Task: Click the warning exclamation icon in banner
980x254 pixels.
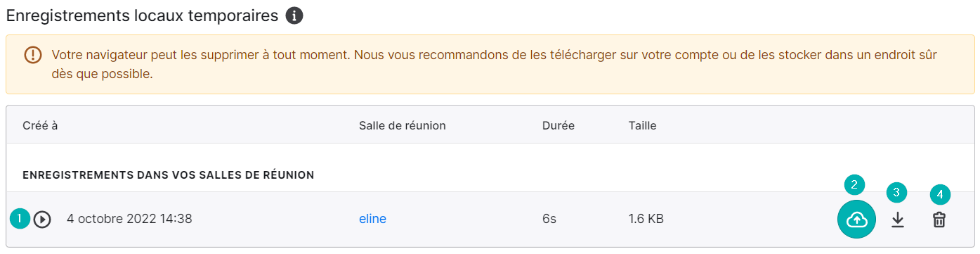Action: (x=33, y=54)
